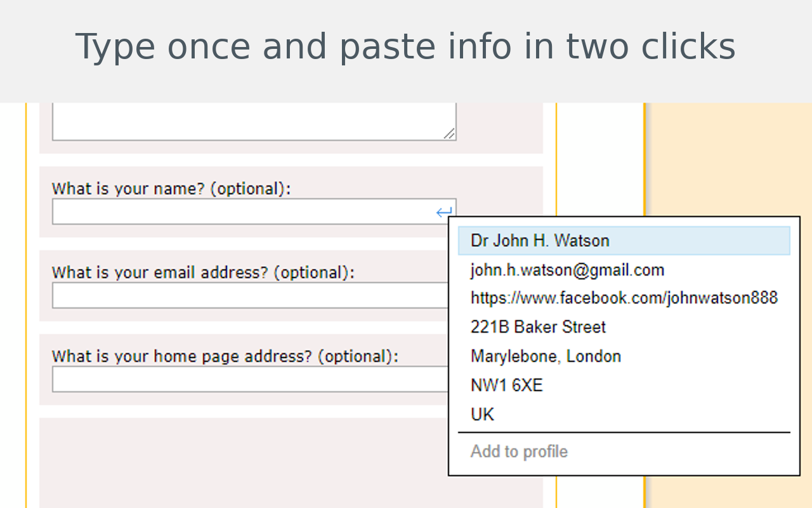Screen dimensions: 812x508
Task: Choose john.h.watson@gmail.com entry
Action: tap(624, 270)
